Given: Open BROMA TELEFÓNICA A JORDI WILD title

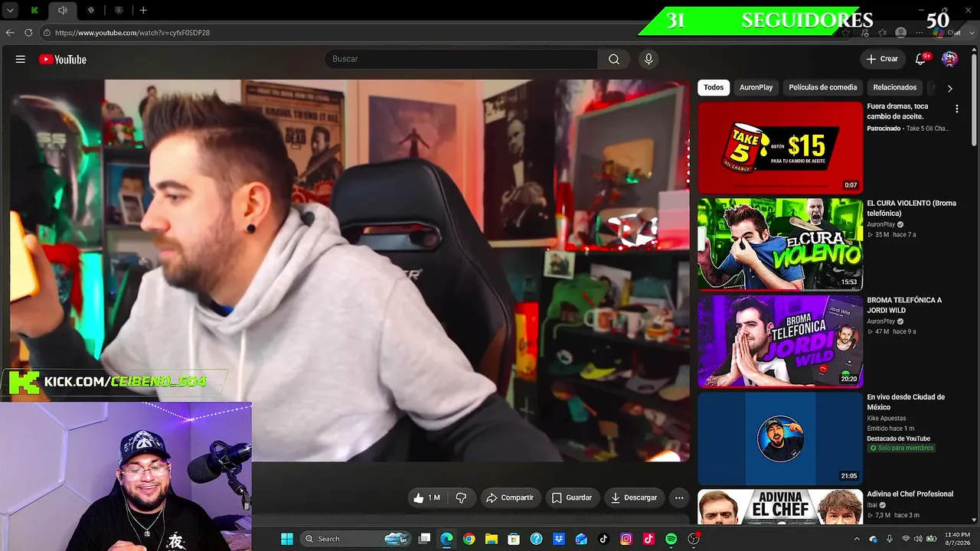Looking at the screenshot, I should [904, 305].
